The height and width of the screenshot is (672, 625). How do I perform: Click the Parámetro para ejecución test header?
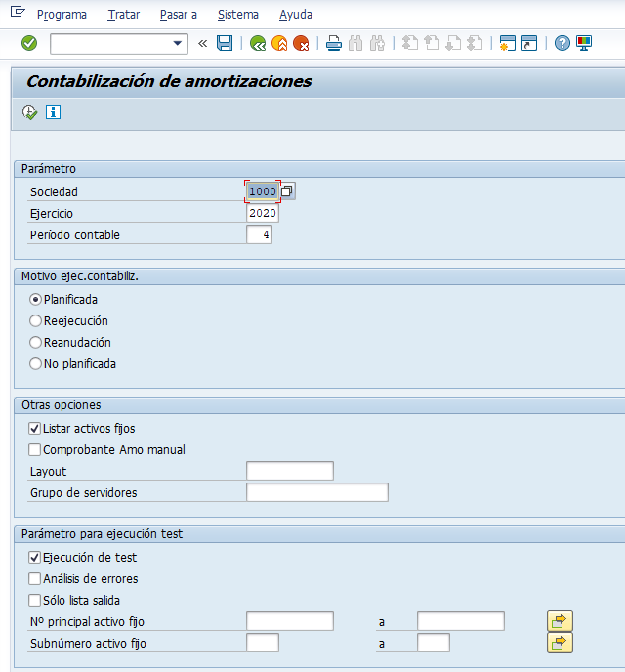click(x=102, y=534)
